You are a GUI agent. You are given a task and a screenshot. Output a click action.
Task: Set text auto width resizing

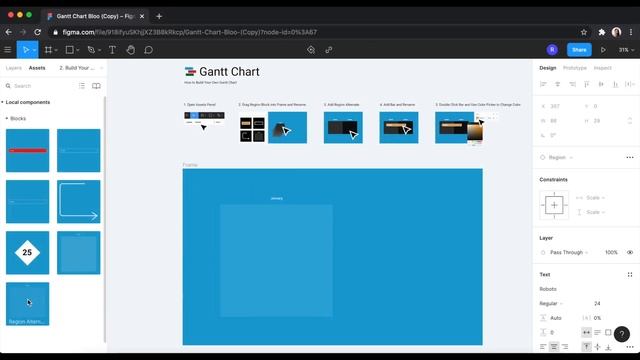pos(586,332)
